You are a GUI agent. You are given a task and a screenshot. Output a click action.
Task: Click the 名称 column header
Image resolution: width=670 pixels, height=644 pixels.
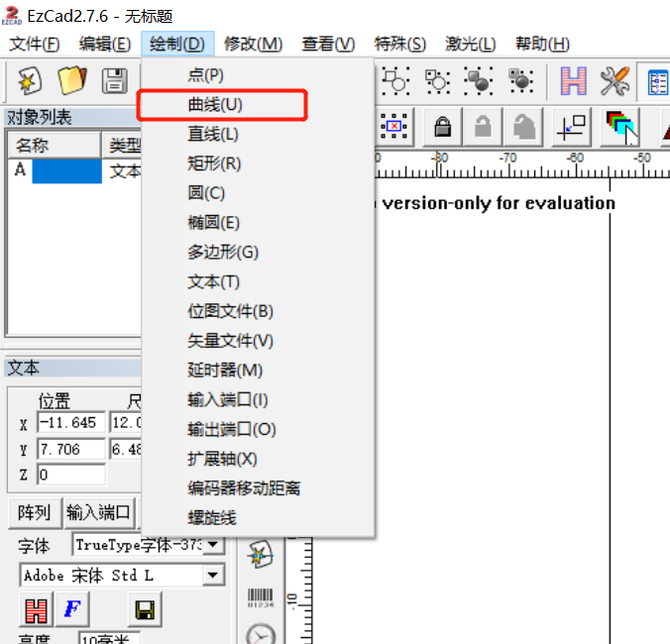54,146
